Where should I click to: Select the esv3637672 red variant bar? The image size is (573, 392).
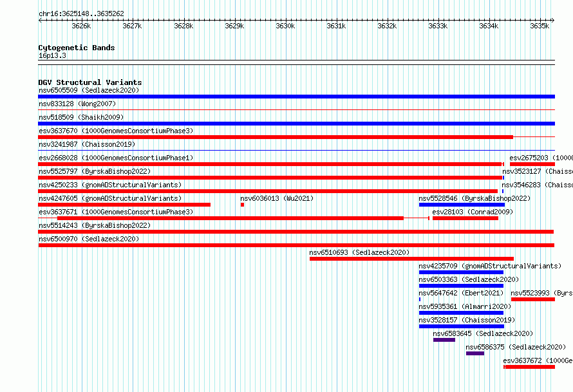pos(529,367)
